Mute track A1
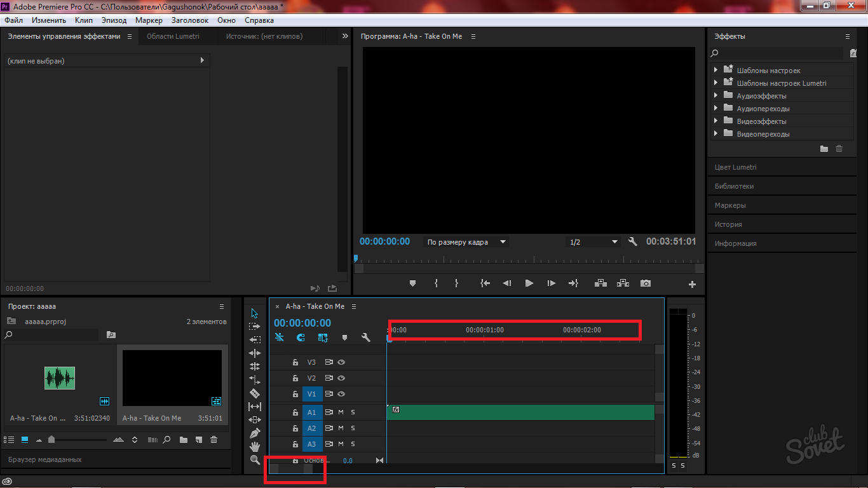Screen dimensions: 868x488 tap(341, 412)
